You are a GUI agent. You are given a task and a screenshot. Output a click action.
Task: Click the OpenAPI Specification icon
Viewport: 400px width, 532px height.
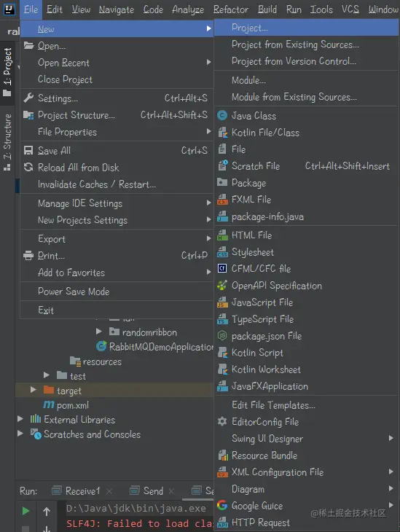point(222,286)
